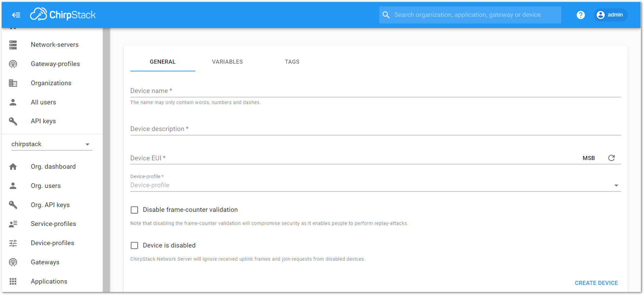Viewport: 644px width, 295px height.
Task: Toggle Disable frame-counter validation checkbox
Action: (135, 210)
